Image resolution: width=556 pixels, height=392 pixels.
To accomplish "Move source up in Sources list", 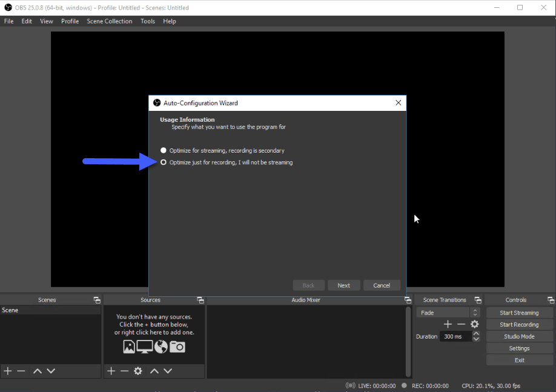I will click(154, 371).
